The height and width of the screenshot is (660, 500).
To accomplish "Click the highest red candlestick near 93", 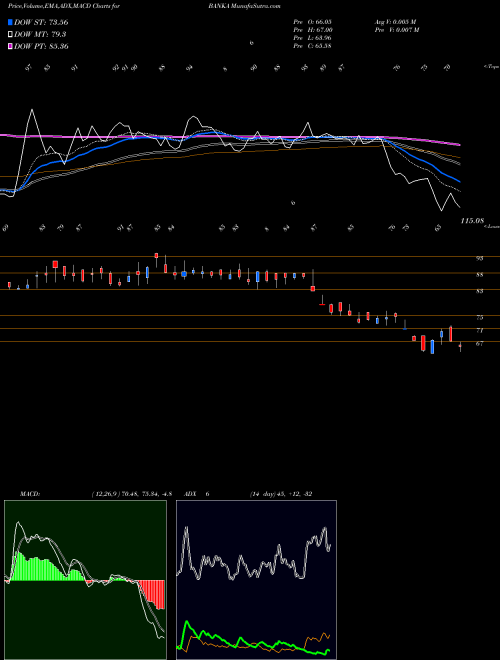I will coord(156,255).
